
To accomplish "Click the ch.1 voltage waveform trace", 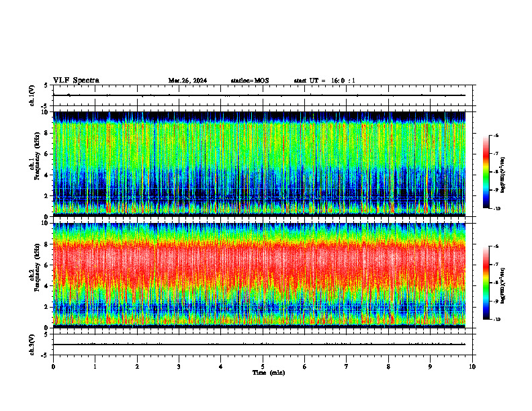I will [x=259, y=95].
